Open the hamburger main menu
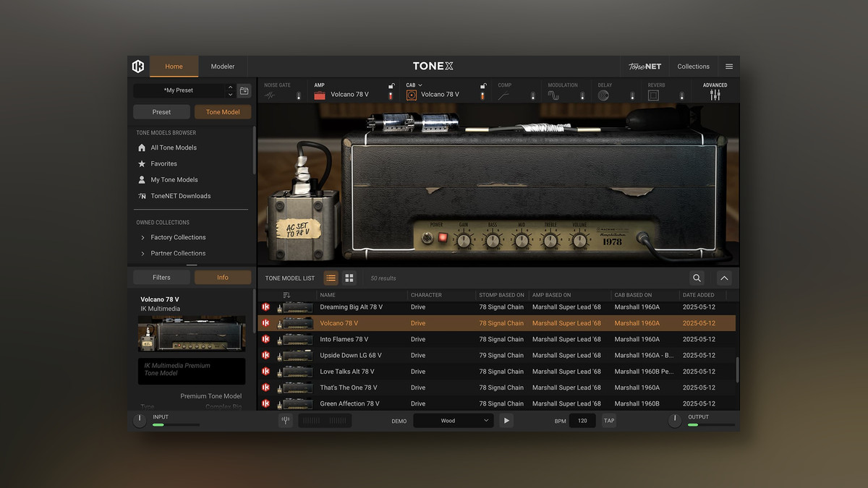Image resolution: width=868 pixels, height=488 pixels. [729, 67]
